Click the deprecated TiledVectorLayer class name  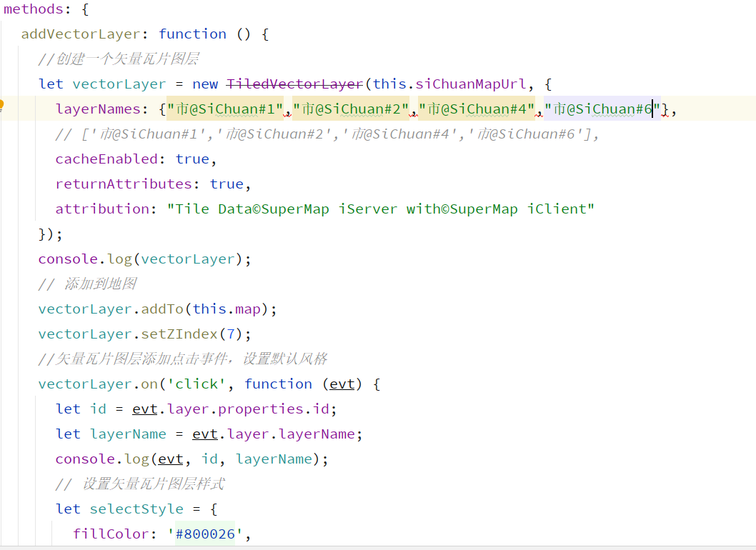[x=294, y=84]
